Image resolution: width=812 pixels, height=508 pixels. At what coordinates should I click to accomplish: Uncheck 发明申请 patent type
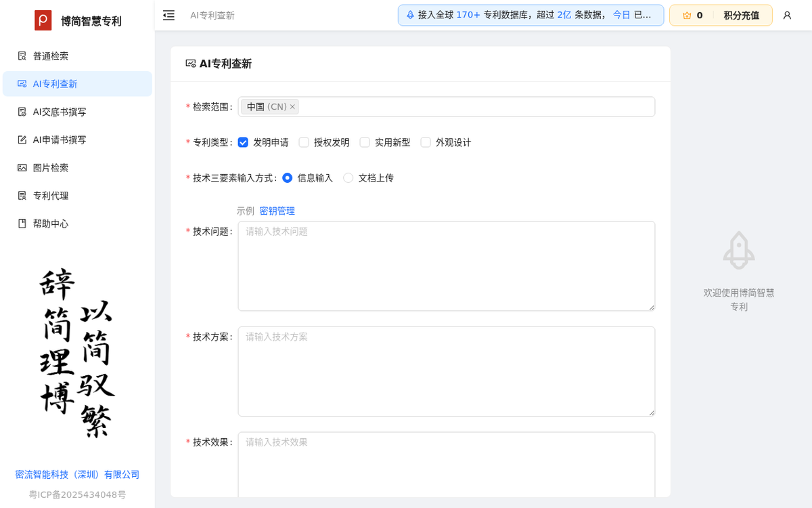coord(243,142)
